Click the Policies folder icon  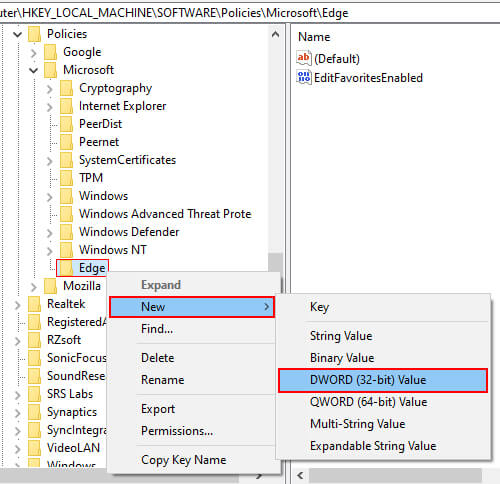(35, 34)
